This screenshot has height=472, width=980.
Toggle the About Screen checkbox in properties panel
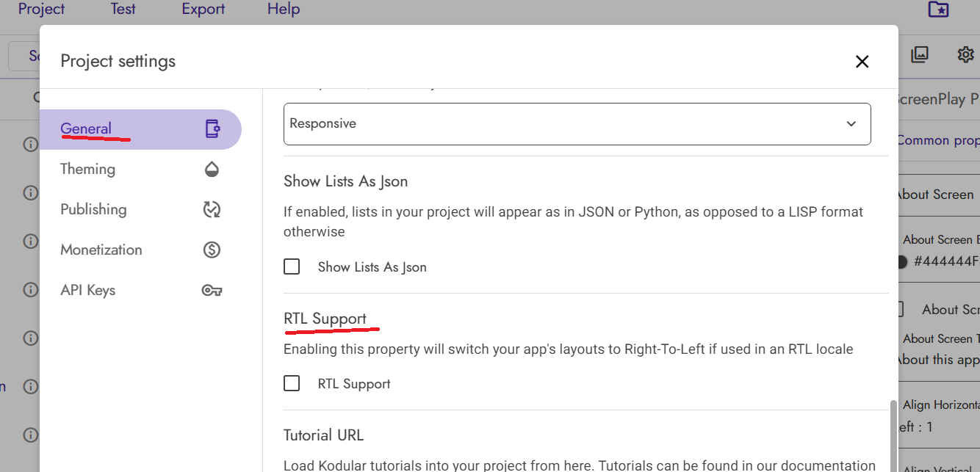pyautogui.click(x=900, y=310)
